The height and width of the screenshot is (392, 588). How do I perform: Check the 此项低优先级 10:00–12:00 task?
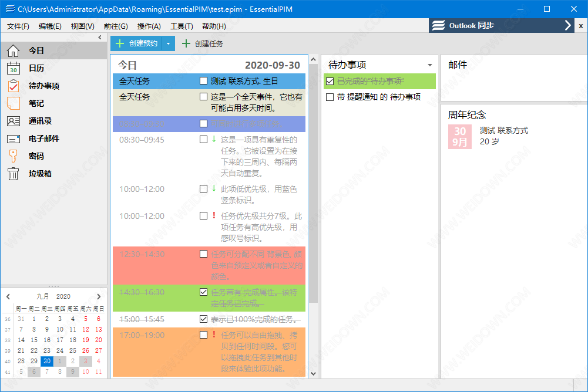(203, 188)
